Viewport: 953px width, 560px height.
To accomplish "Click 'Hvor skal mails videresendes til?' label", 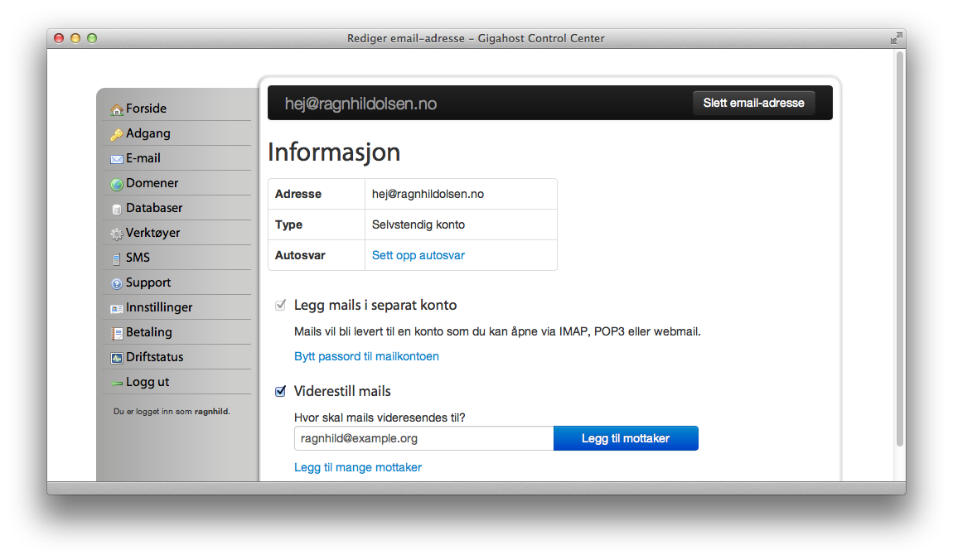I will (x=380, y=418).
